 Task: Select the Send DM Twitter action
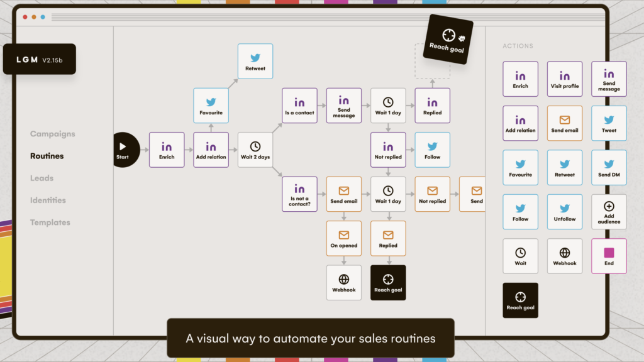point(609,167)
